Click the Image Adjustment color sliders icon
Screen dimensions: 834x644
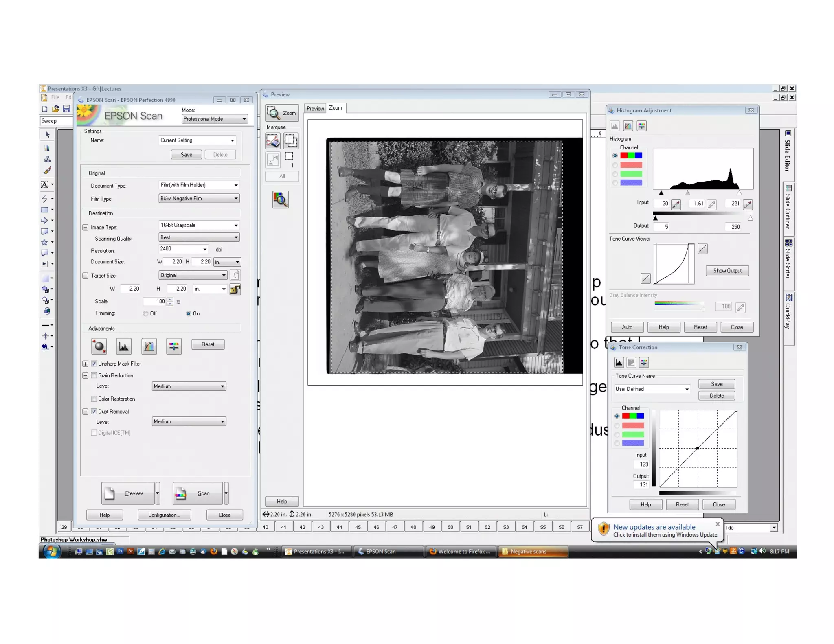[174, 346]
